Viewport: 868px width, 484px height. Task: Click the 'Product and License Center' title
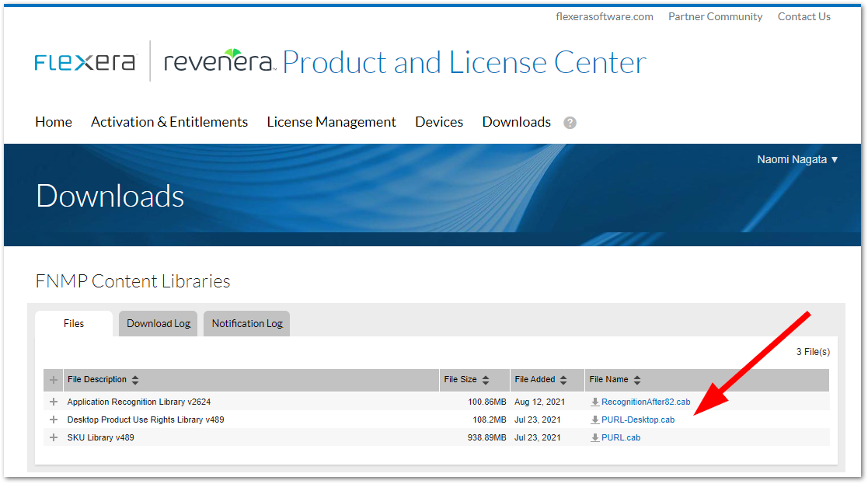465,62
